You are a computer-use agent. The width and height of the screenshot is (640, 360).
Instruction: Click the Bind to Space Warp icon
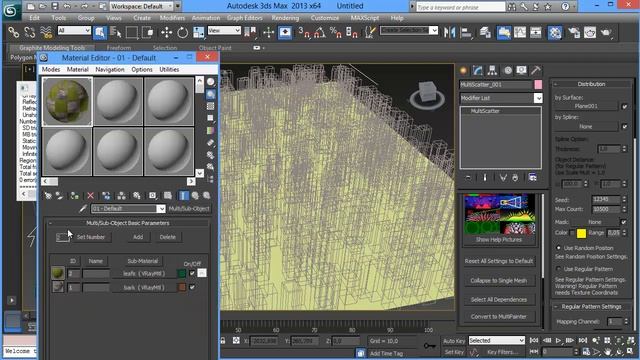point(46,32)
